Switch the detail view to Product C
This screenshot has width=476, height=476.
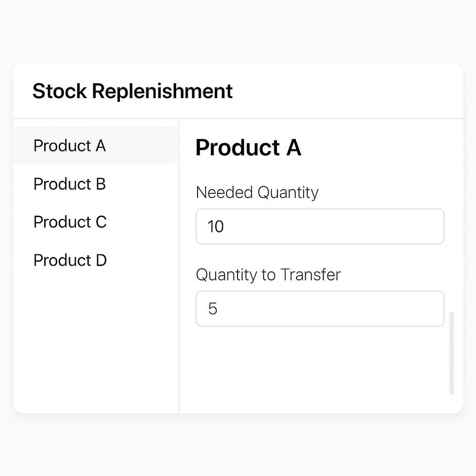pos(70,222)
